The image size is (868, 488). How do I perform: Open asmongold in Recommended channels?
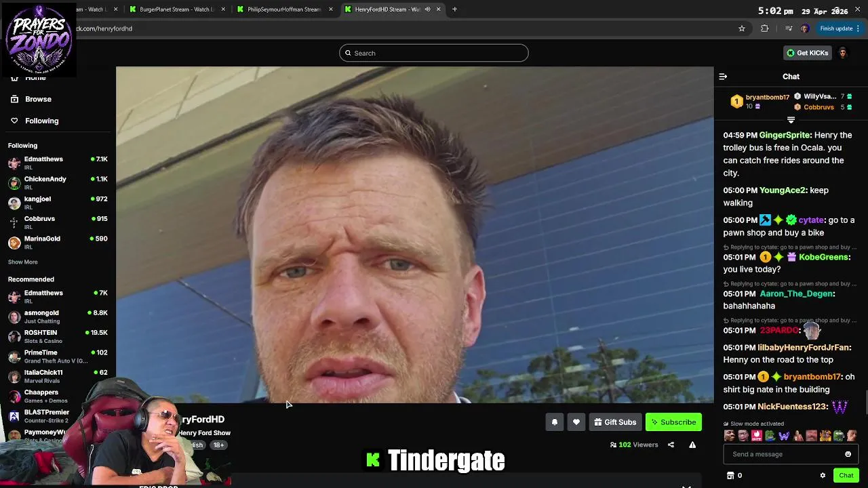[x=58, y=317]
